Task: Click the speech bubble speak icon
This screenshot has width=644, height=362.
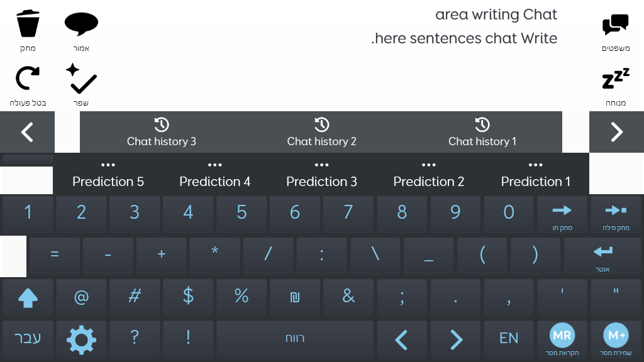Action: (x=81, y=25)
